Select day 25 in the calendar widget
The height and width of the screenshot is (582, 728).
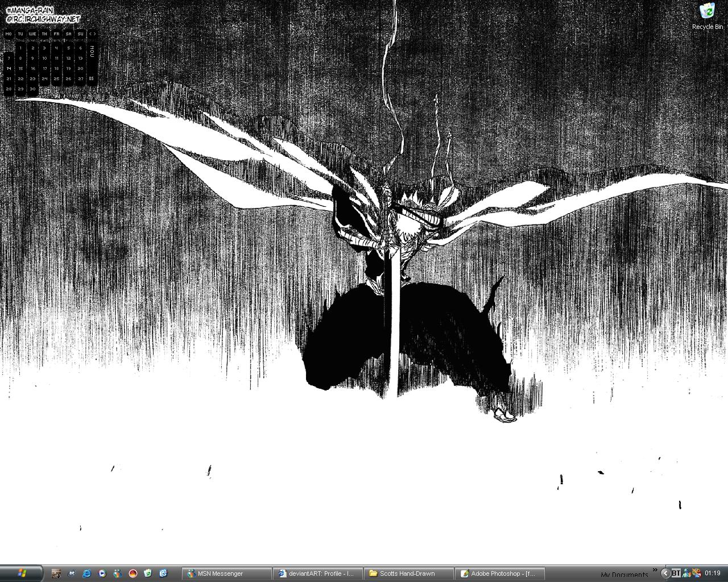point(56,78)
